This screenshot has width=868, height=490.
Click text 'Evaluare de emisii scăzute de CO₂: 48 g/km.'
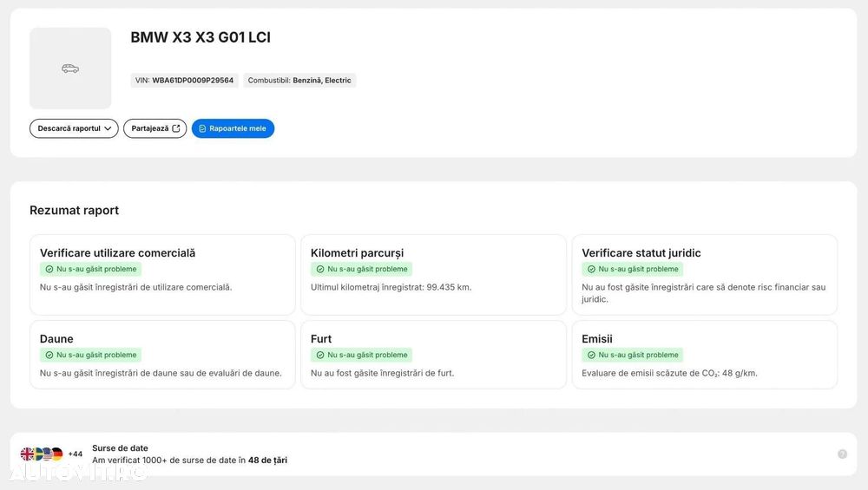click(669, 373)
